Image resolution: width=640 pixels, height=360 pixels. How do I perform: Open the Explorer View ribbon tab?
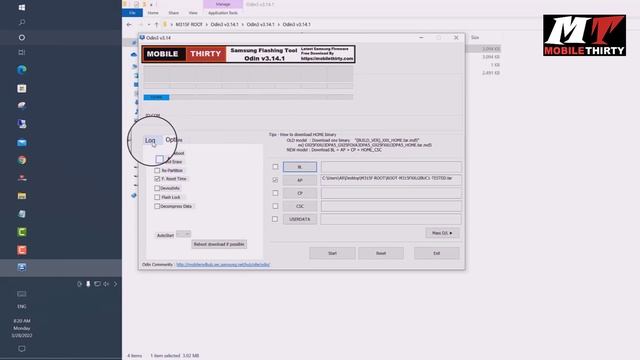pyautogui.click(x=193, y=13)
